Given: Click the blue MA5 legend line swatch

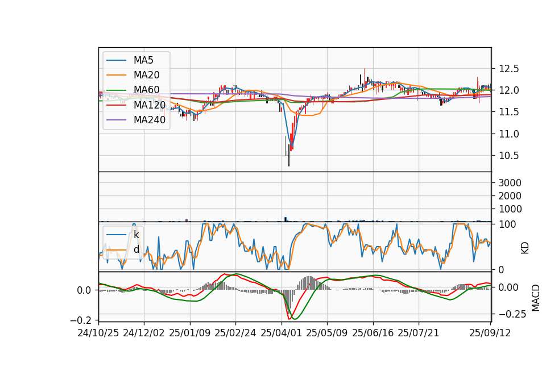Looking at the screenshot, I should [x=116, y=60].
